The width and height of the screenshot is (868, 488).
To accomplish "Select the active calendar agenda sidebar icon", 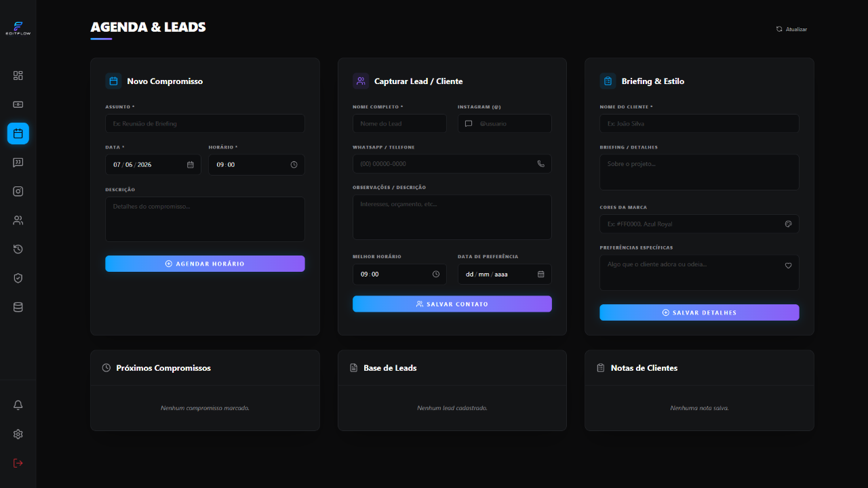I will coord(18,134).
